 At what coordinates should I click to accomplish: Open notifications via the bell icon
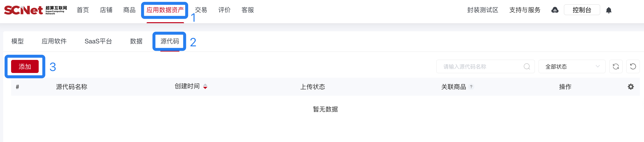point(609,10)
